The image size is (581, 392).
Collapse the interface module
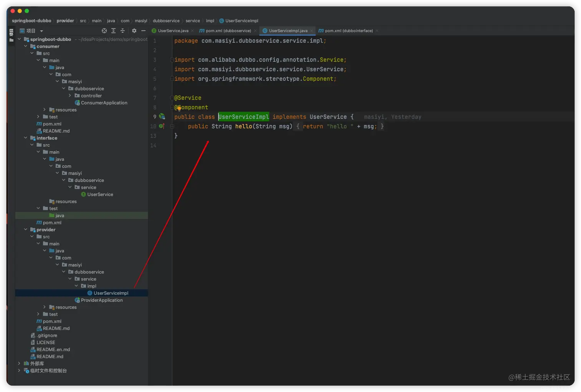26,138
